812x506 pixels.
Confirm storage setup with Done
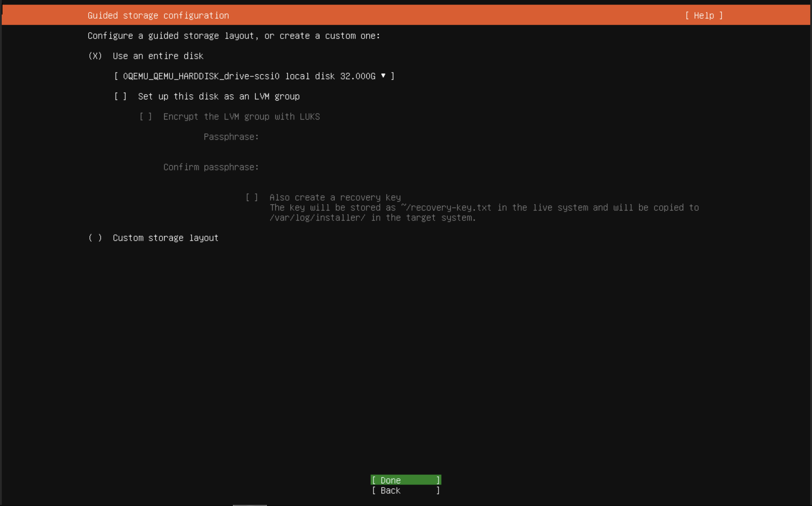[406, 480]
